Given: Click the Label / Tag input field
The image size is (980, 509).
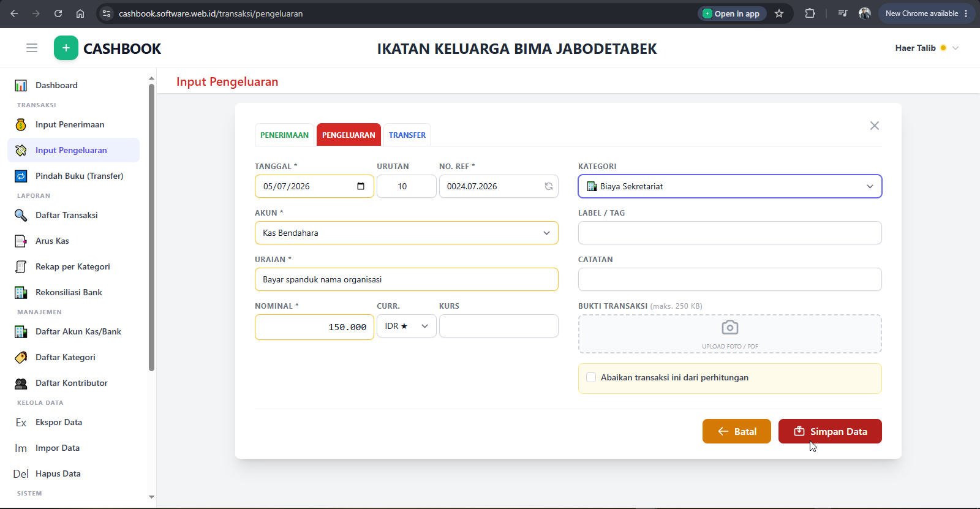Looking at the screenshot, I should click(x=730, y=233).
